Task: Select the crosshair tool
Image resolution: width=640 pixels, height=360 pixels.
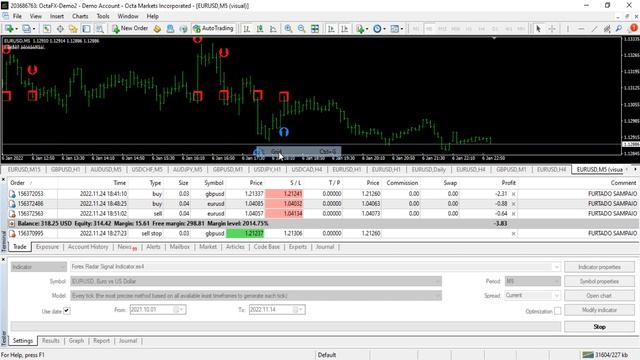Action: point(552,29)
